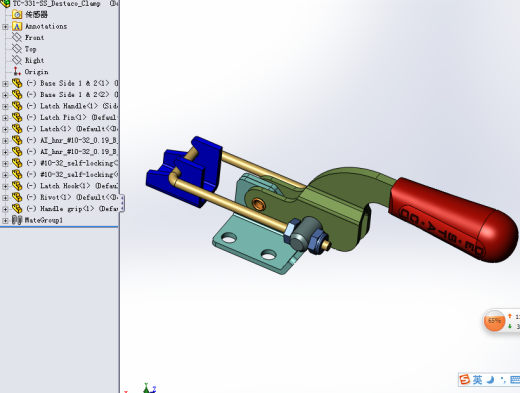Expand the Latch Hook<1> node
520x393 pixels.
point(5,186)
